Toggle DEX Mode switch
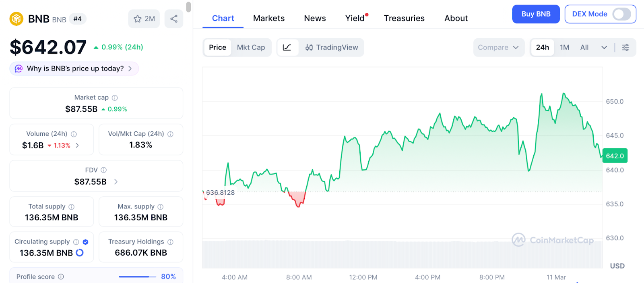644x283 pixels. [621, 14]
